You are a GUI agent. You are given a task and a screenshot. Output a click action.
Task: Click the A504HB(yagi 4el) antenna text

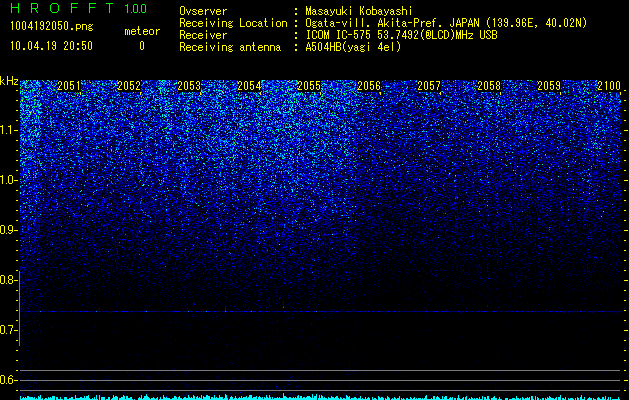pyautogui.click(x=353, y=47)
